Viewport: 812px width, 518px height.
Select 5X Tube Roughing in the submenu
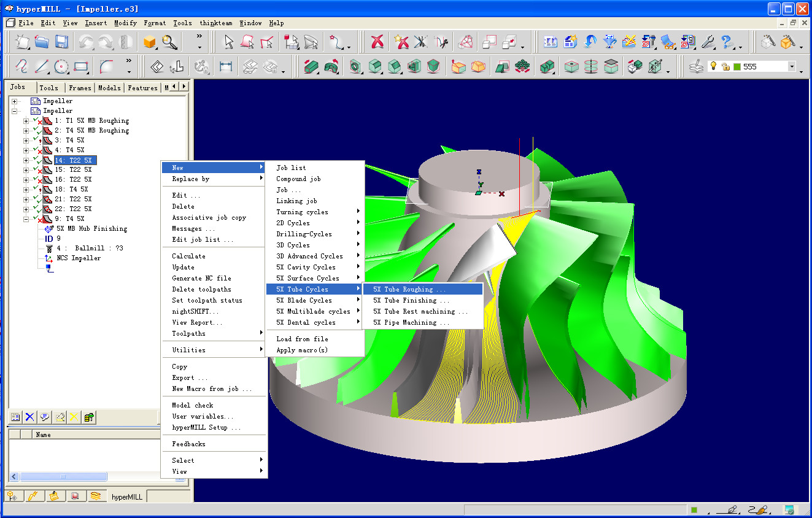pyautogui.click(x=423, y=290)
